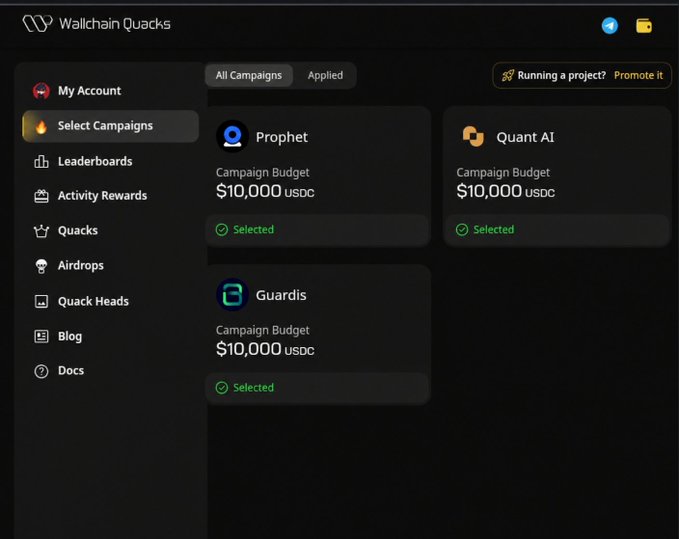Image resolution: width=679 pixels, height=539 pixels.
Task: Click the Quack Heads image icon
Action: click(41, 301)
